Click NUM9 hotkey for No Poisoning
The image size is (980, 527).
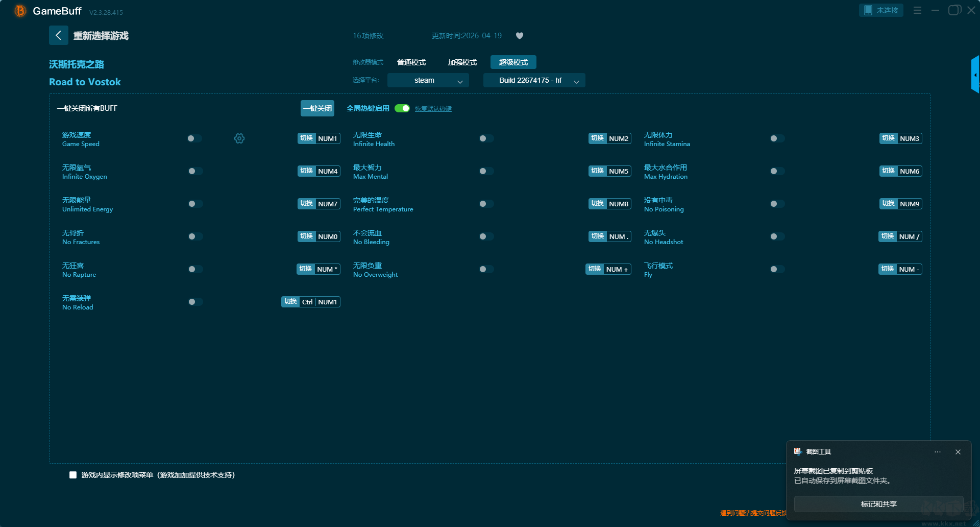click(x=910, y=204)
